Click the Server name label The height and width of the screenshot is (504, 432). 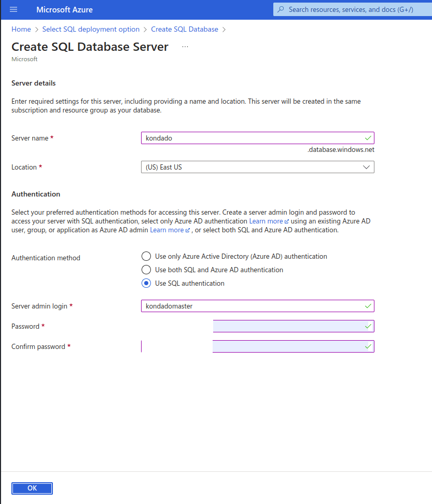pos(30,138)
